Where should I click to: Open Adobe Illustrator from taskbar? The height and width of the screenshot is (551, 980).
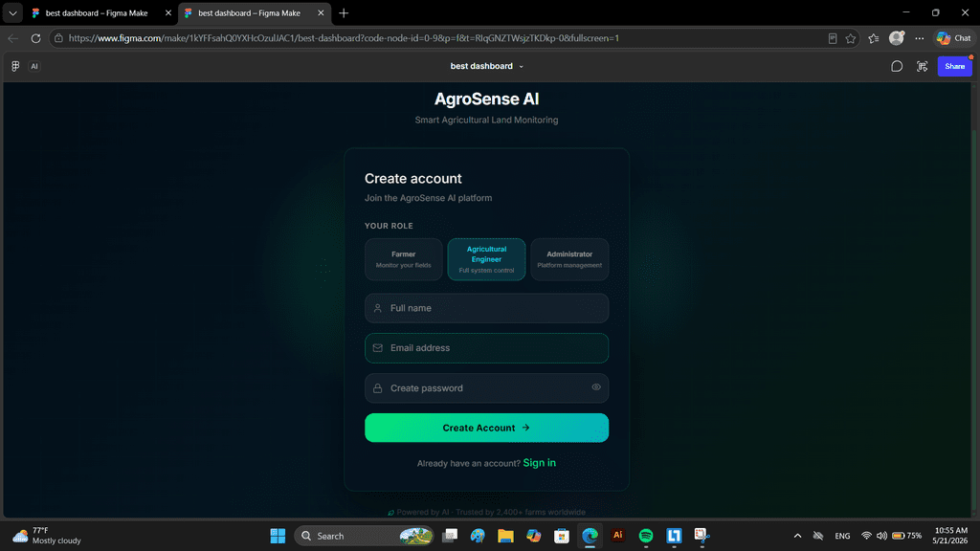coord(617,536)
